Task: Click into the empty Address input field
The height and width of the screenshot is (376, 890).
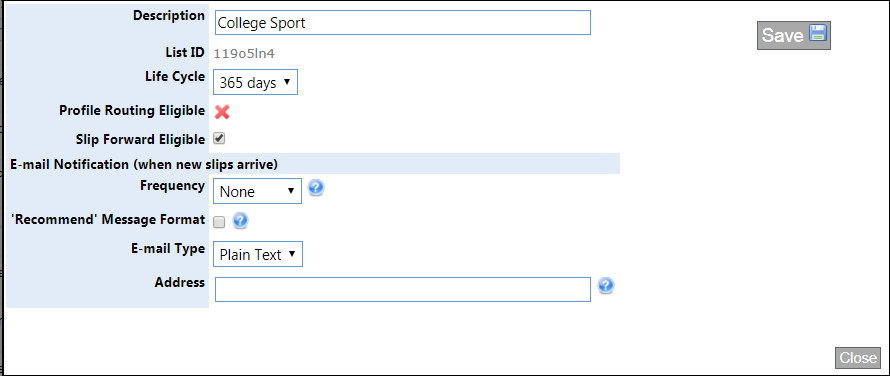Action: (403, 290)
